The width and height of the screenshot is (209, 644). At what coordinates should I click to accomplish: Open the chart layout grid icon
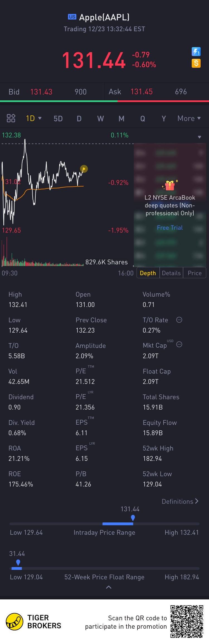tap(11, 118)
